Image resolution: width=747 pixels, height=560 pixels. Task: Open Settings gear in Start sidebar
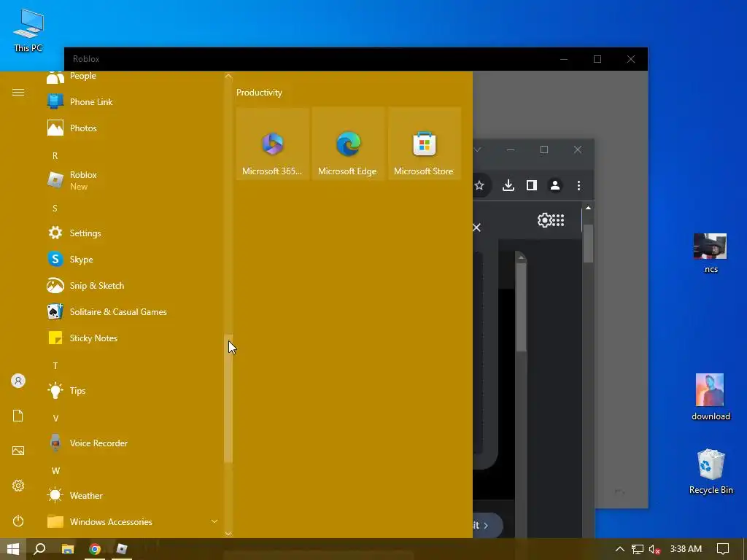pyautogui.click(x=18, y=486)
